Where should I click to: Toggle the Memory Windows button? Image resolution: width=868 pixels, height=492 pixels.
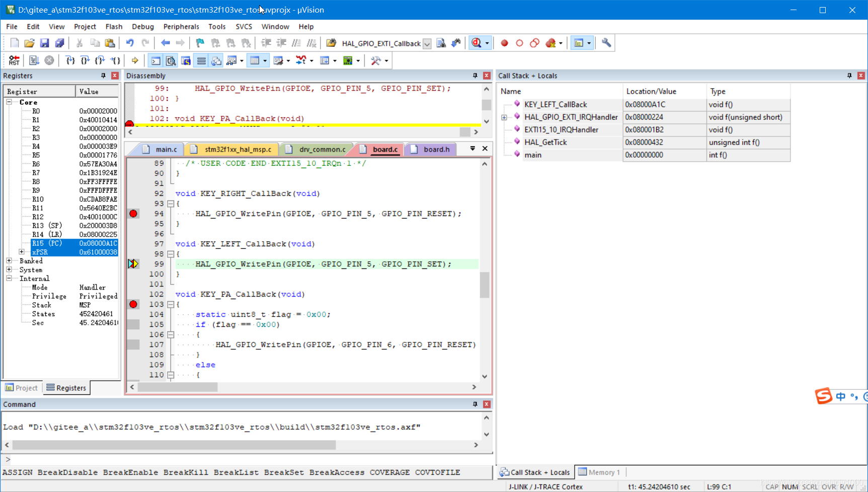[x=255, y=60]
